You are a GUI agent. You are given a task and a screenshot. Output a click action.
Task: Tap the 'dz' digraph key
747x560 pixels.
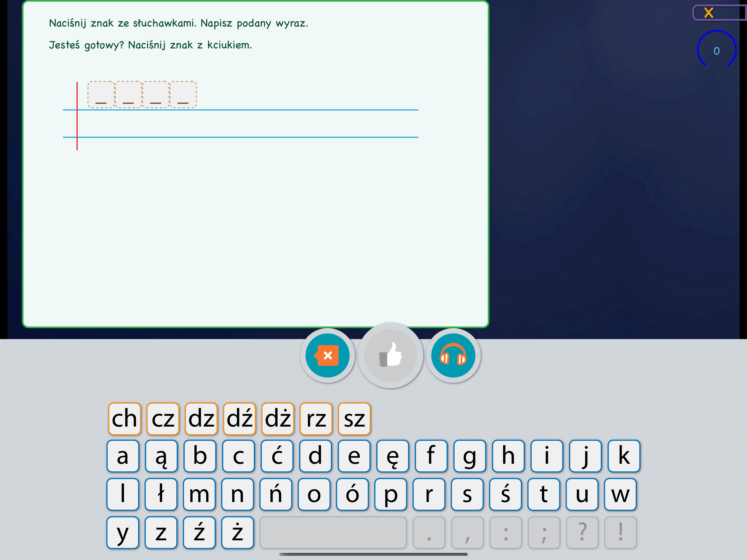tap(201, 419)
